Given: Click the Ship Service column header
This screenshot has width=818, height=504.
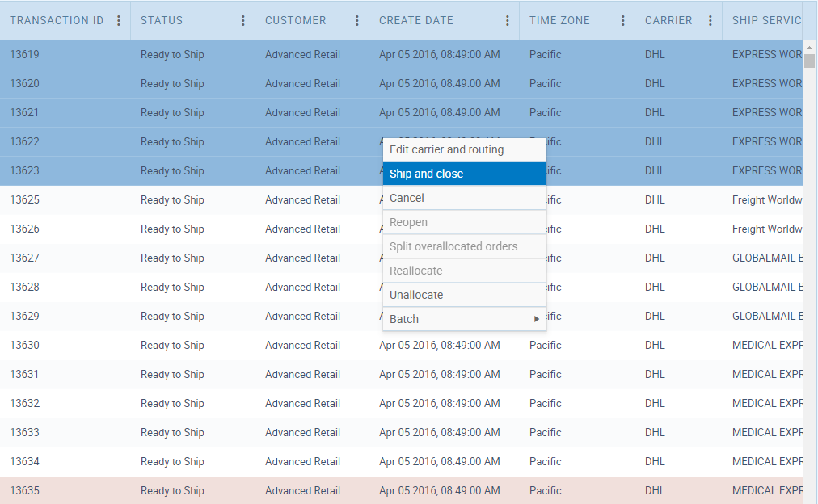Looking at the screenshot, I should click(765, 21).
